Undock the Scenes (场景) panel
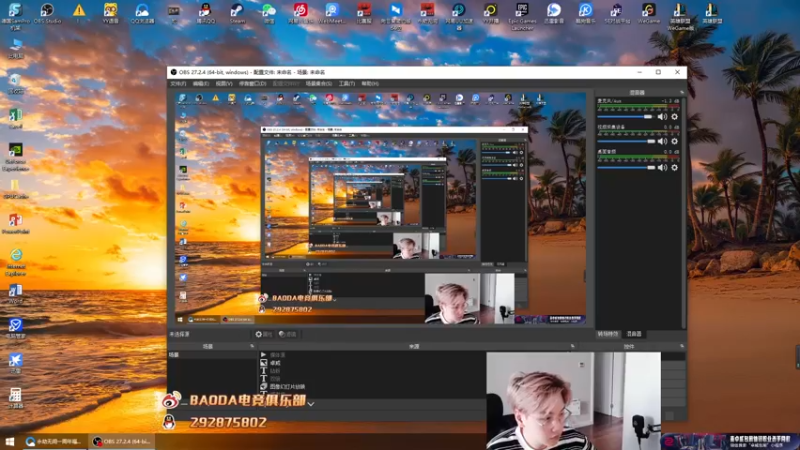 tap(252, 346)
